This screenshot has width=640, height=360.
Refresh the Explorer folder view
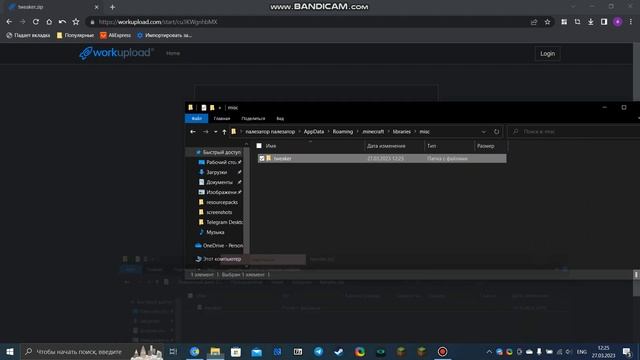496,132
